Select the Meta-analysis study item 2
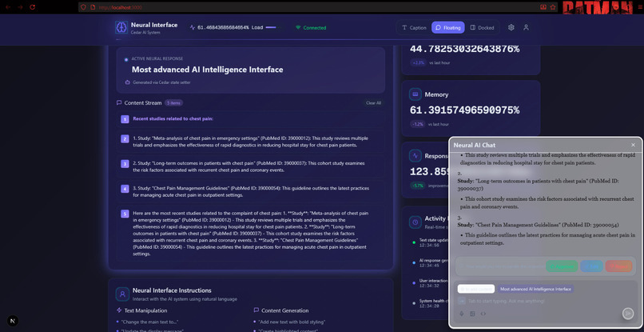The height and width of the screenshot is (332, 644). click(x=251, y=142)
